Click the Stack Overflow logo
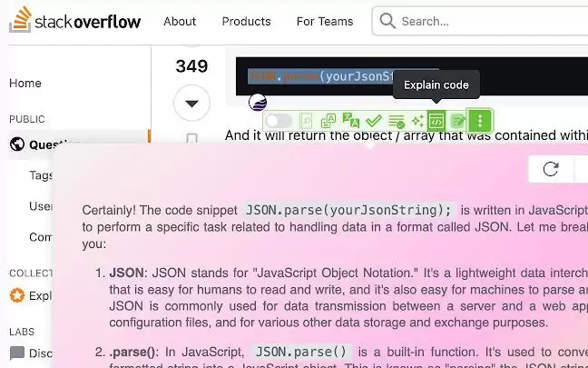588x368 pixels. pos(75,19)
